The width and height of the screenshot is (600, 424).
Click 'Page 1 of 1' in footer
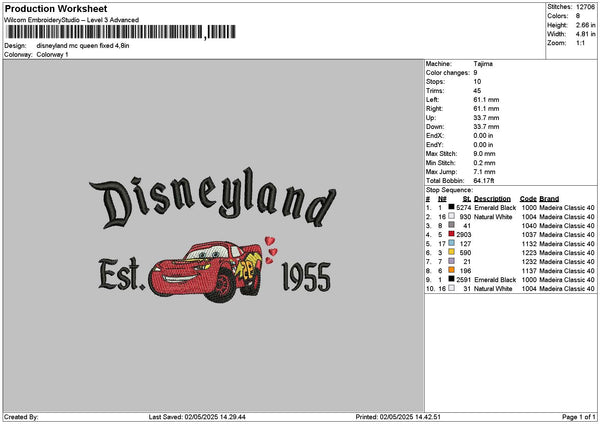point(579,417)
